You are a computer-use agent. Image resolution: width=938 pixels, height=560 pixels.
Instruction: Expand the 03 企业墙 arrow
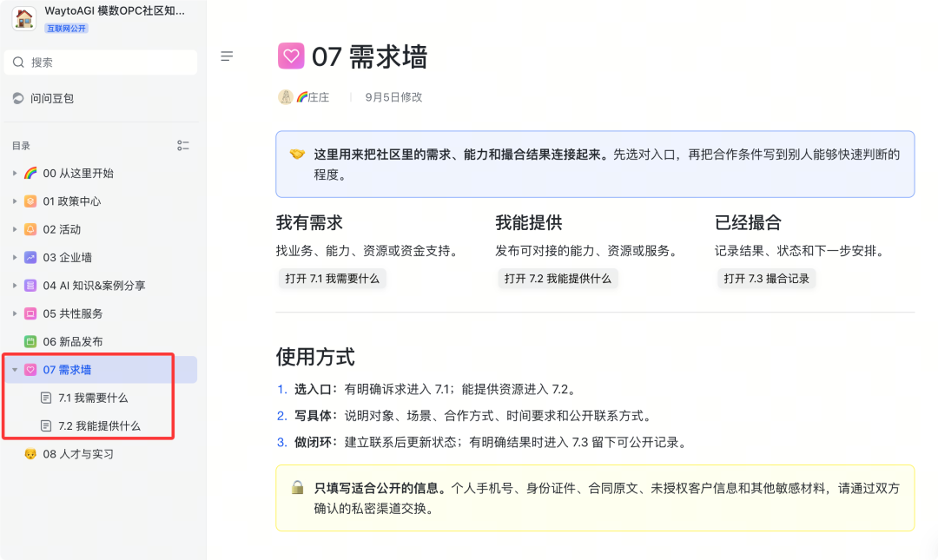click(x=15, y=257)
